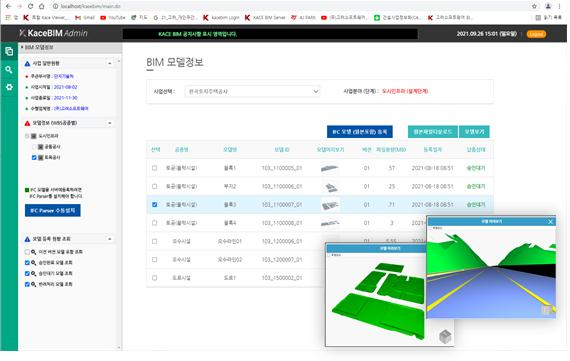570x361 pixels.
Task: Click the magnifier icon in the last query option row
Action: (x=33, y=284)
